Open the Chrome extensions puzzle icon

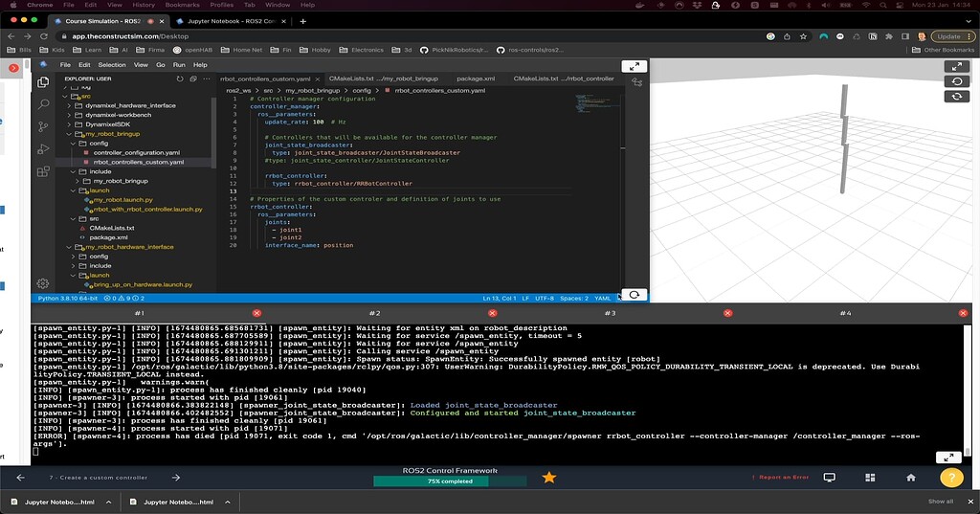pyautogui.click(x=889, y=36)
